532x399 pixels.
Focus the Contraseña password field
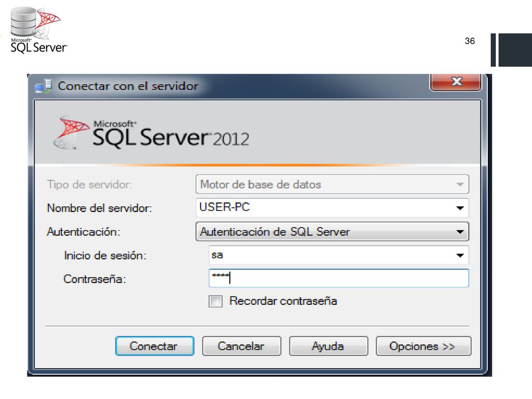(x=339, y=278)
